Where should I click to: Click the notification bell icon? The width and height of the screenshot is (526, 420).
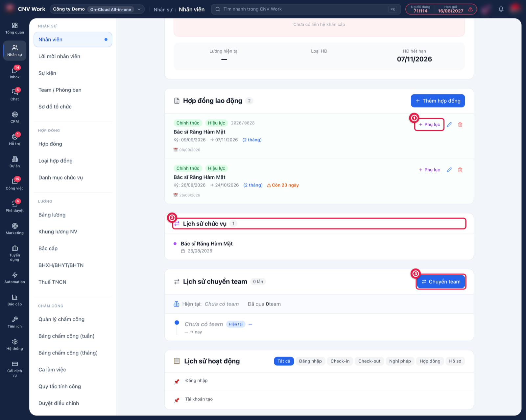tap(501, 9)
